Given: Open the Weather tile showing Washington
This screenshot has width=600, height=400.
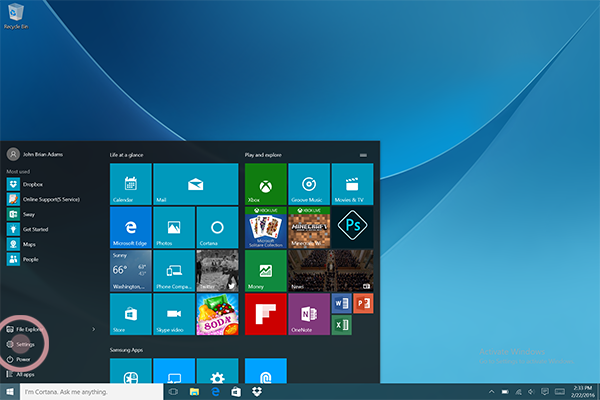Looking at the screenshot, I should click(x=130, y=271).
